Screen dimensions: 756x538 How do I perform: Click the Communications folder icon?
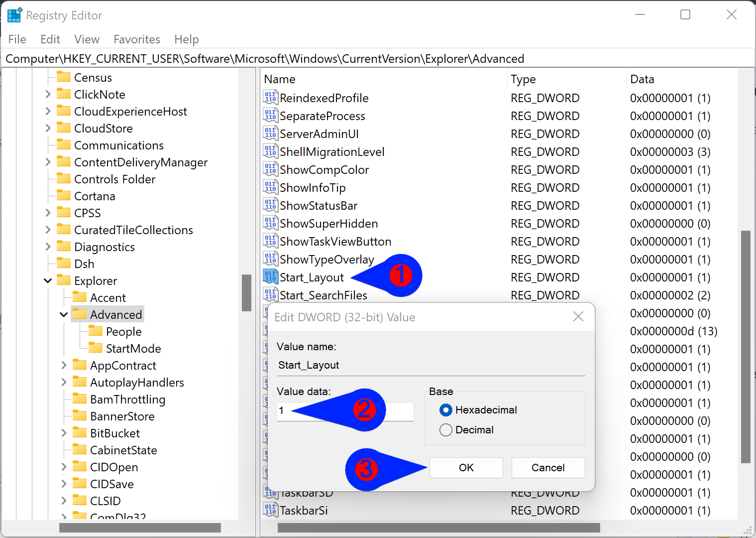tap(64, 144)
